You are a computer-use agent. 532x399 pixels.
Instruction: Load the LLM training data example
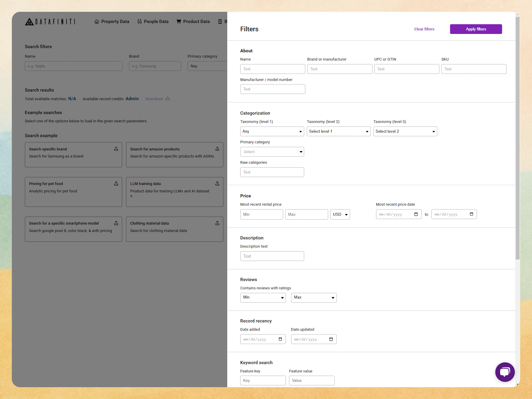coord(174,192)
